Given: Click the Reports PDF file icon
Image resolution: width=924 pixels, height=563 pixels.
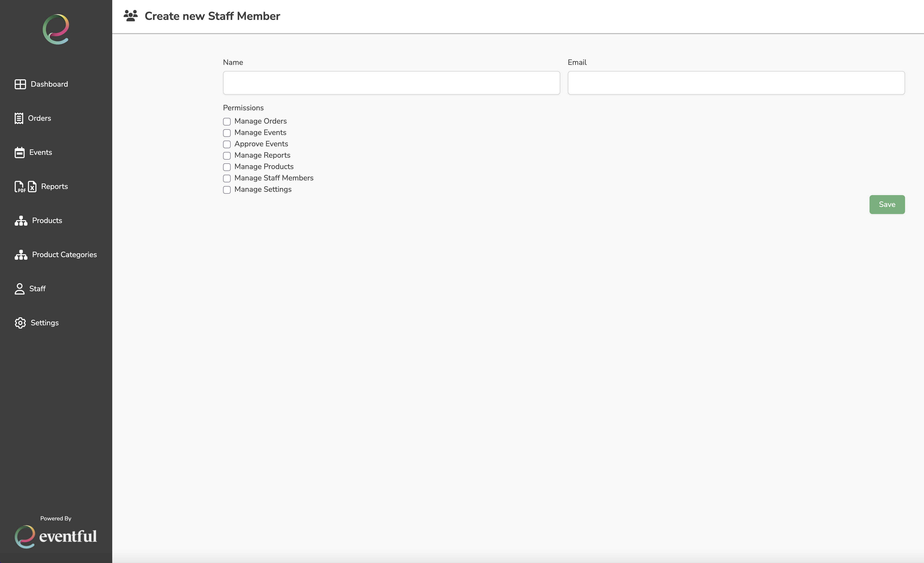Looking at the screenshot, I should pos(19,187).
